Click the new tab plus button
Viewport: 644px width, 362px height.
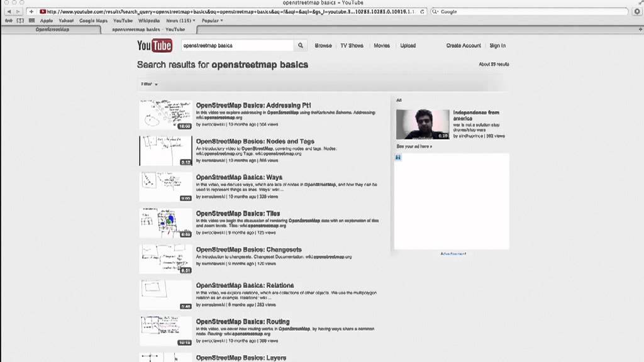(640, 30)
